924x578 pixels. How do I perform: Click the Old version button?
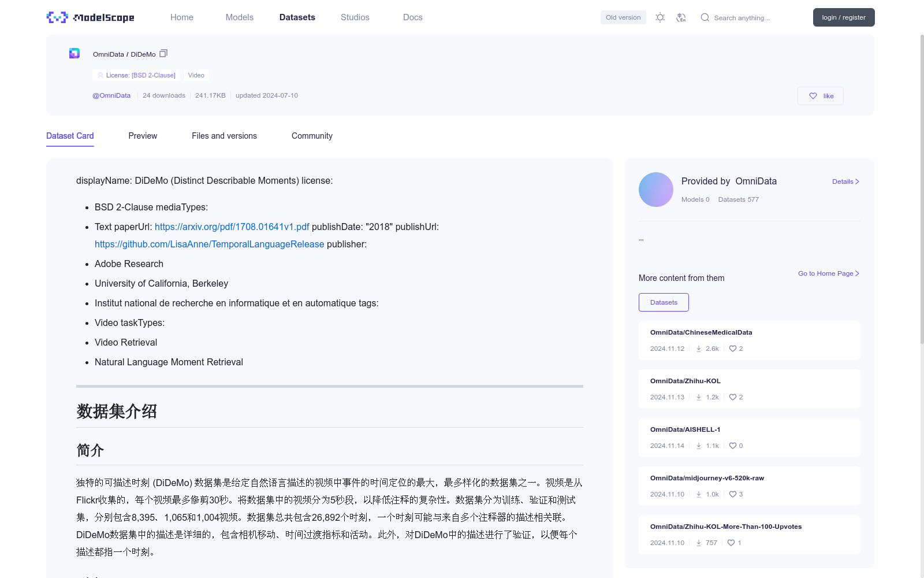point(623,17)
